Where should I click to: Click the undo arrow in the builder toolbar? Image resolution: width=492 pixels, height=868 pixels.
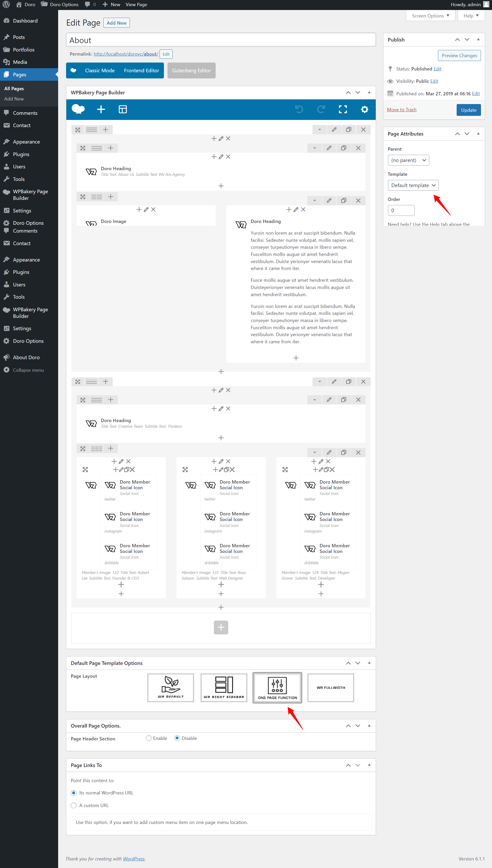click(x=299, y=109)
